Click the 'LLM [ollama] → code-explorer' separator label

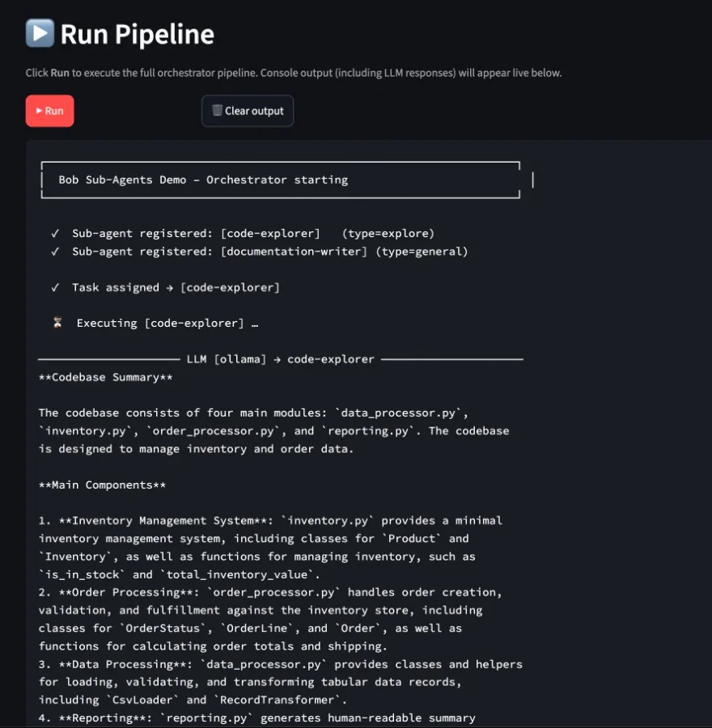[x=281, y=359]
